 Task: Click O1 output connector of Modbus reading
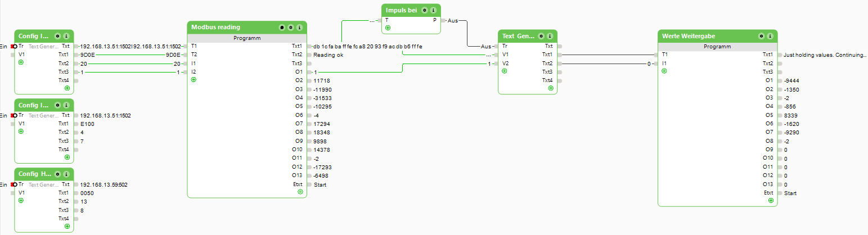click(308, 72)
